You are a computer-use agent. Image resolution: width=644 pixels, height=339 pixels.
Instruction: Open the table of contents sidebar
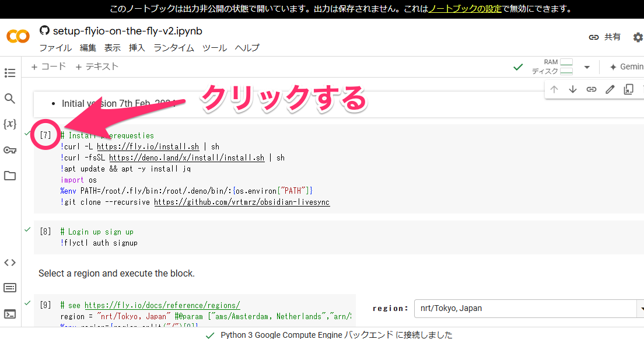(9, 73)
